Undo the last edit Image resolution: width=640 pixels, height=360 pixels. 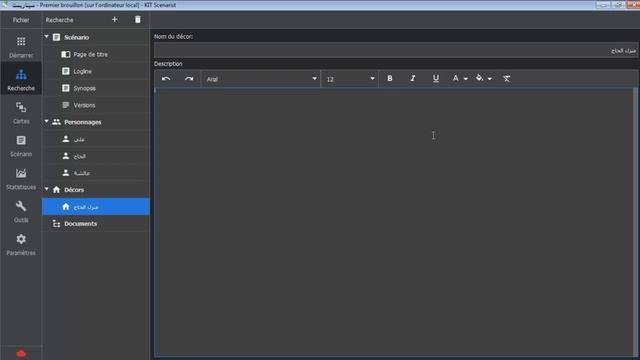pos(166,79)
